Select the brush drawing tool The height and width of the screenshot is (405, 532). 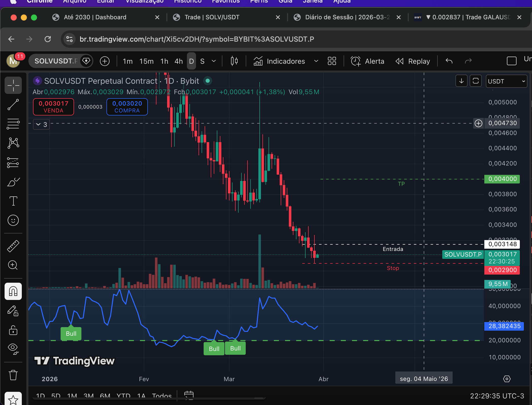click(x=13, y=182)
